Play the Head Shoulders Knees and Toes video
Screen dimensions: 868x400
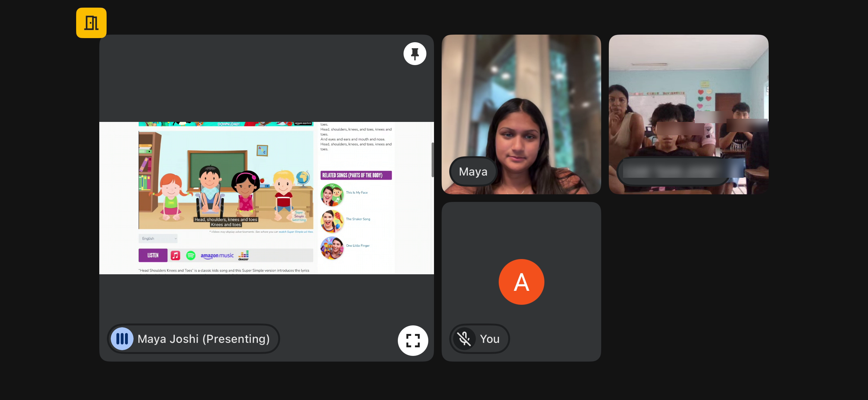pyautogui.click(x=226, y=180)
